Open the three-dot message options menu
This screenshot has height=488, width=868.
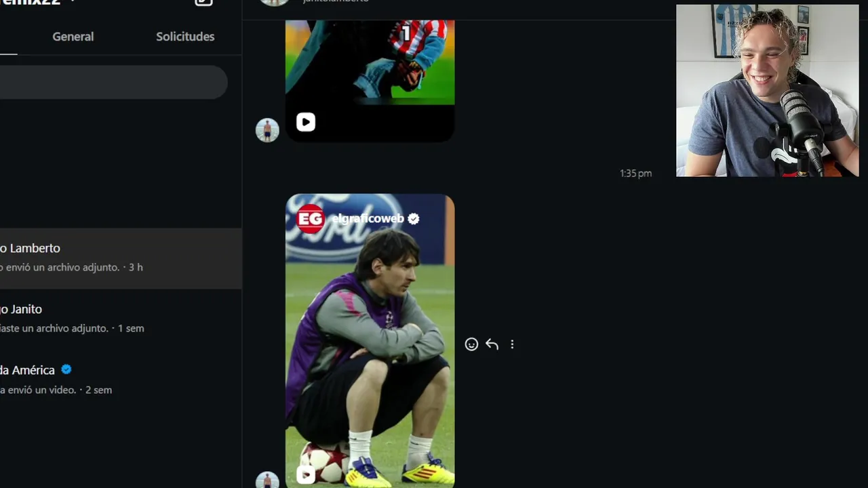coord(512,344)
